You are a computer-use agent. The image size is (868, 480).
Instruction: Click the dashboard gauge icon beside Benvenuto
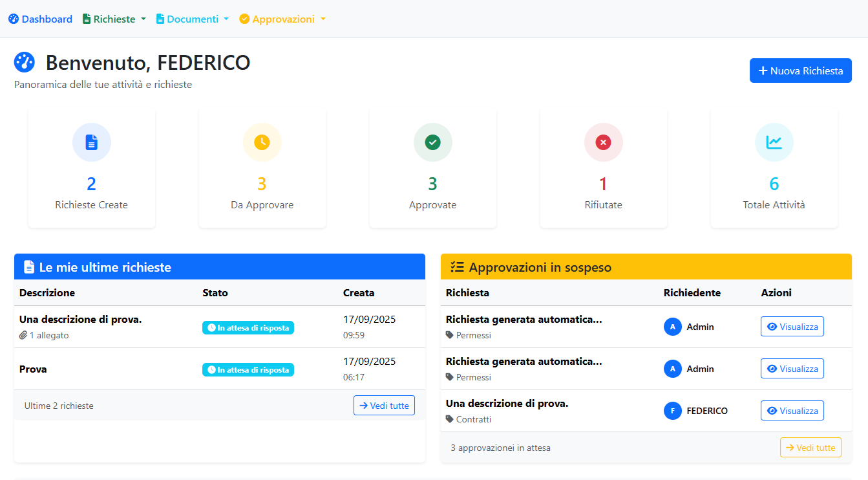point(25,63)
